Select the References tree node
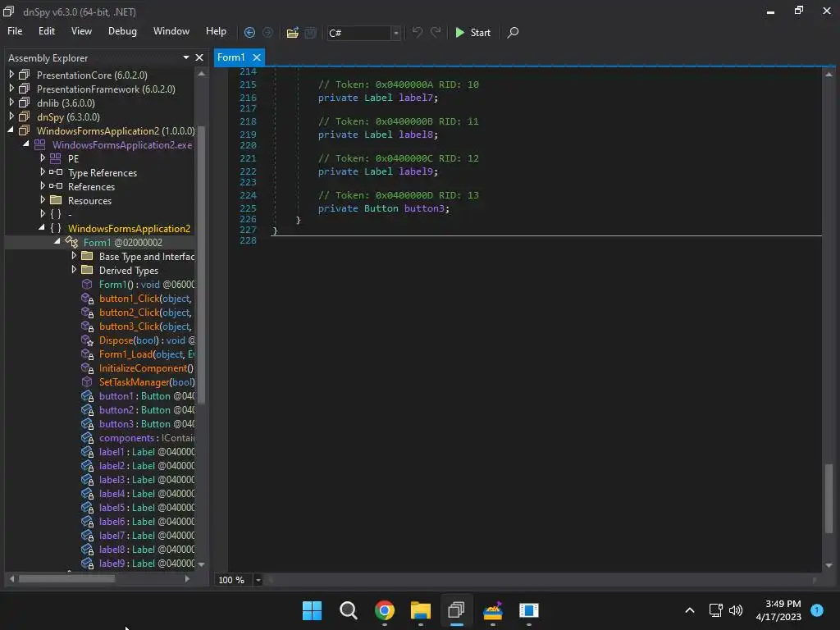 [x=91, y=186]
